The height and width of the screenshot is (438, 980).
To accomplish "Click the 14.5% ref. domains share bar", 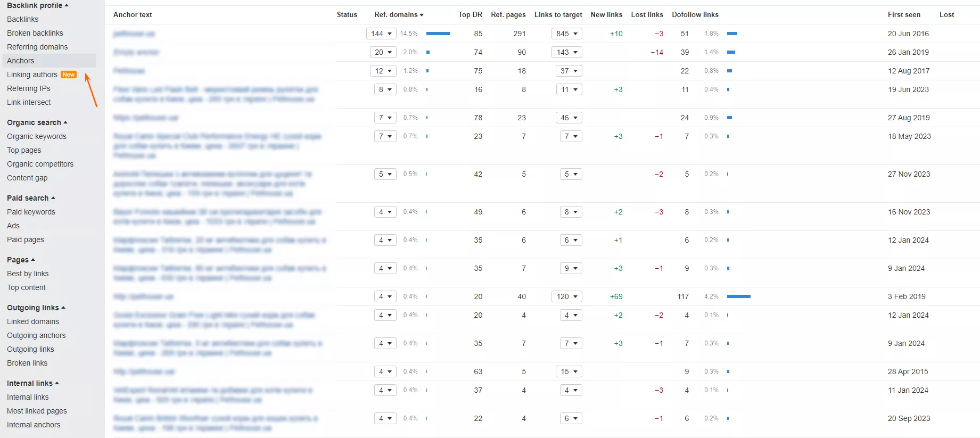I will tap(438, 34).
